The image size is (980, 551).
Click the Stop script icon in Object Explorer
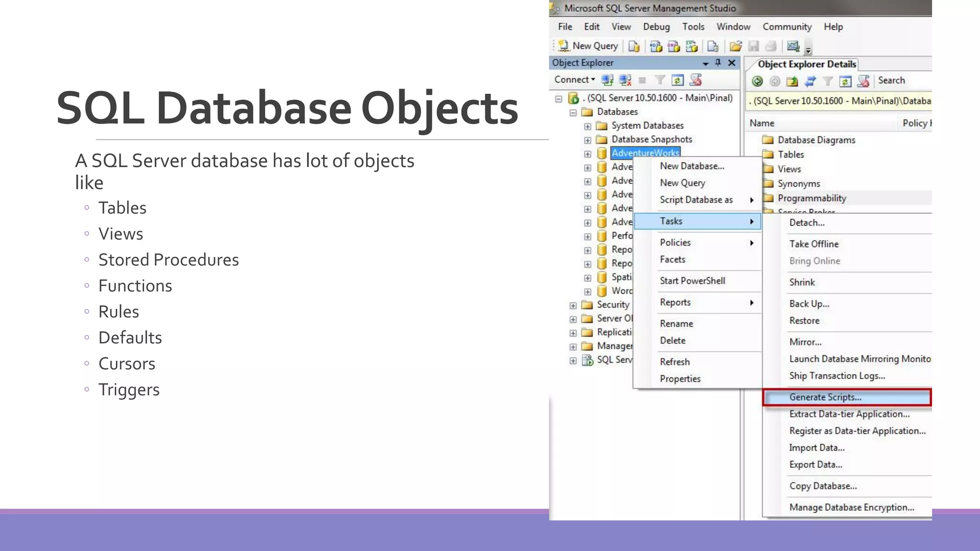click(x=696, y=80)
